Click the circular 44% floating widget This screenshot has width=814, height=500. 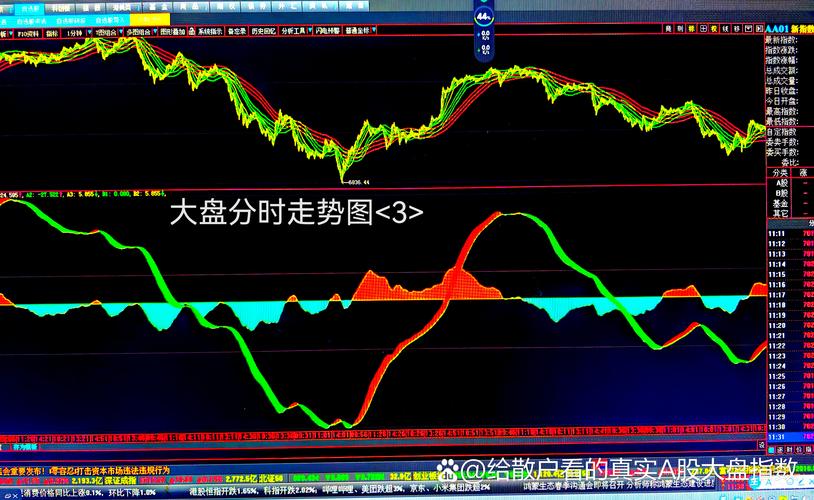tap(484, 17)
